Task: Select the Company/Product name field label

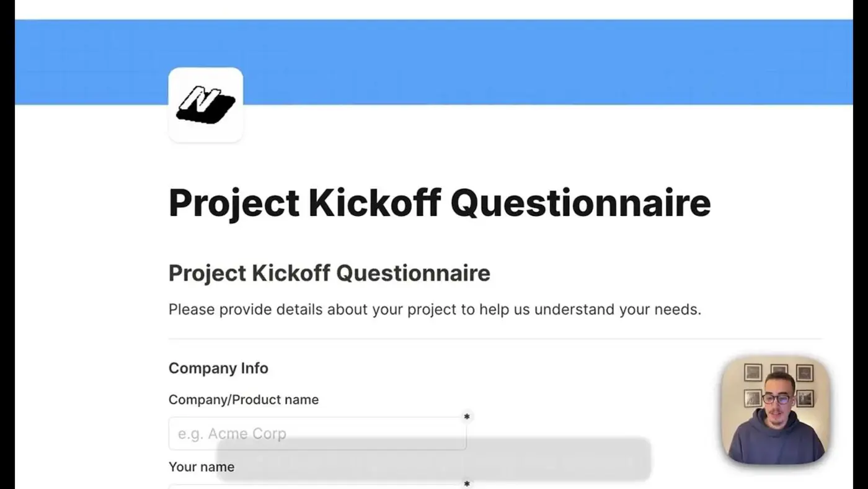Action: pyautogui.click(x=243, y=400)
